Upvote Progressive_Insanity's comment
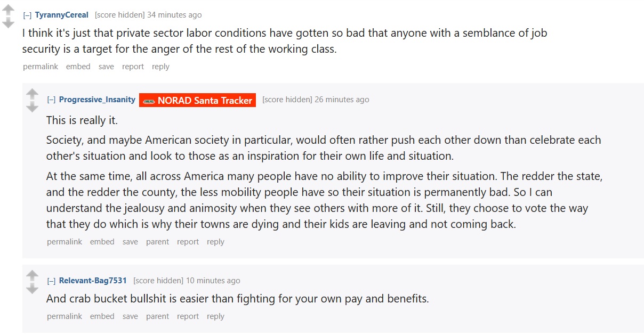 32,94
